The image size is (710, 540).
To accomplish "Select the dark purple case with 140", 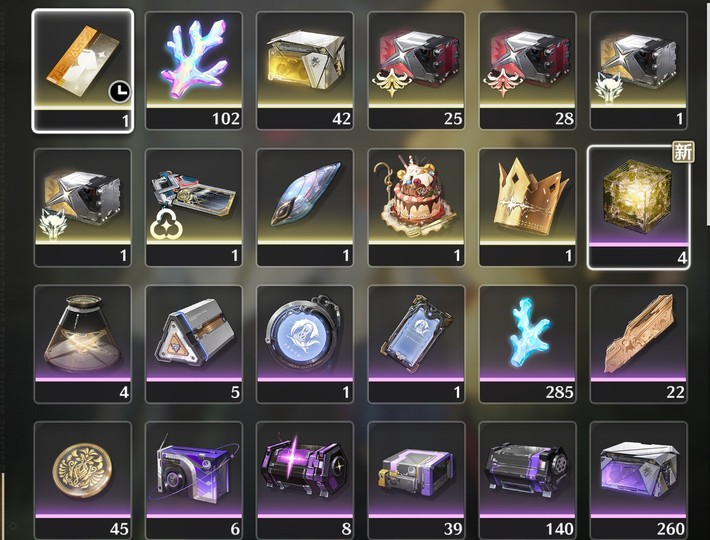I will point(528,481).
